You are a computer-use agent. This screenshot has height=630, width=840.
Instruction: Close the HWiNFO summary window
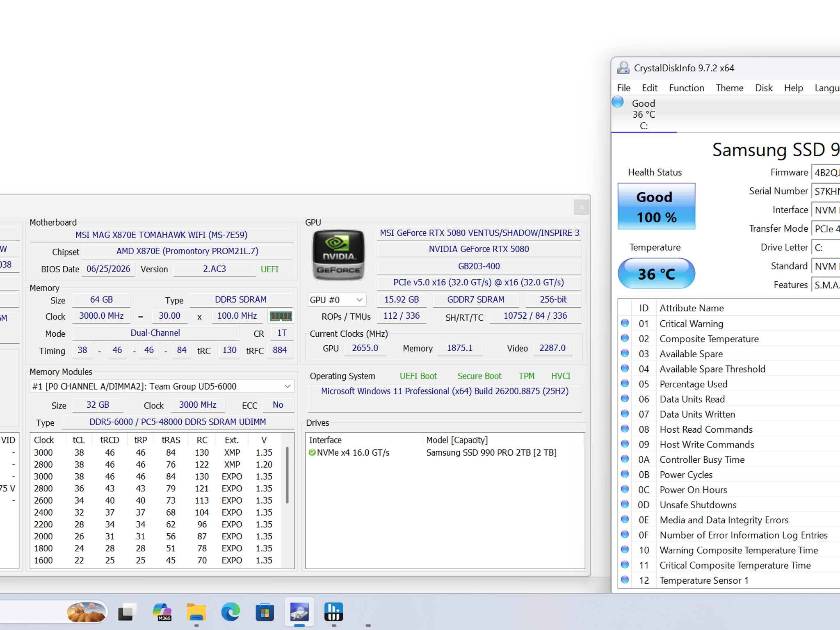tap(582, 208)
